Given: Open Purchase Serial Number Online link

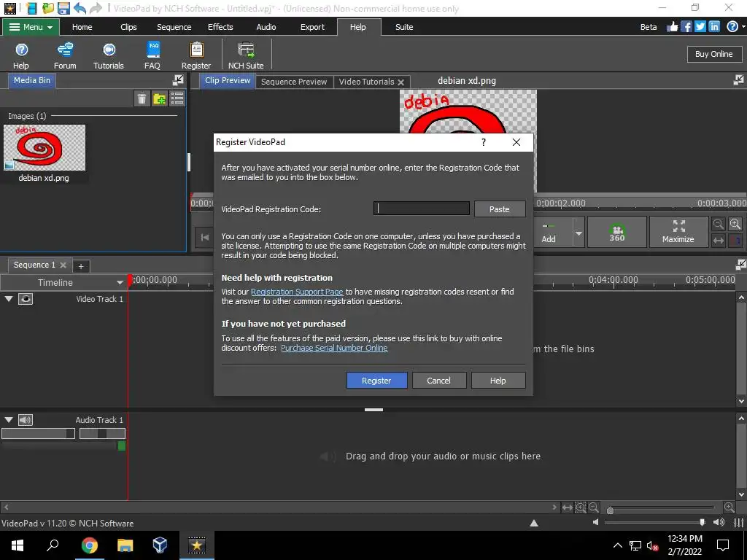Looking at the screenshot, I should tap(334, 348).
